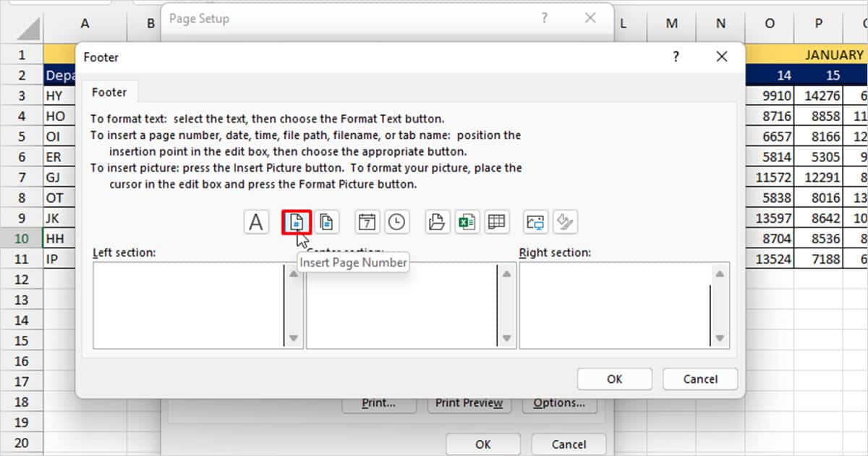Screen dimensions: 868x456
Task: Click cell containing HO
Action: point(60,116)
